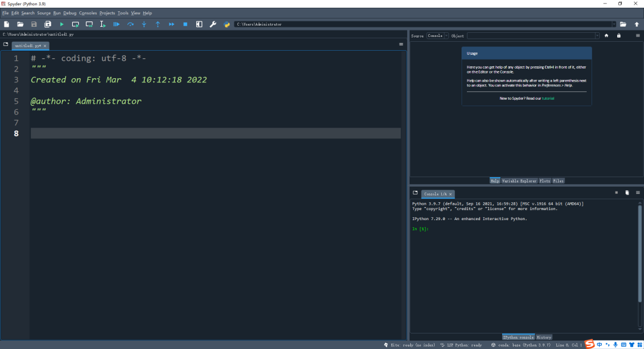Open the Consoles menu
This screenshot has height=349, width=644.
click(88, 13)
